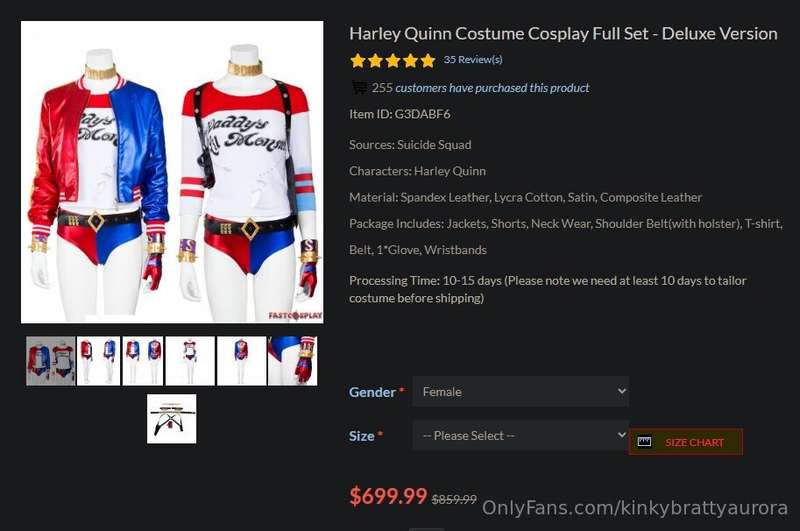The height and width of the screenshot is (531, 800).
Task: Click the FastCosplay watermark logo on image
Action: (295, 315)
